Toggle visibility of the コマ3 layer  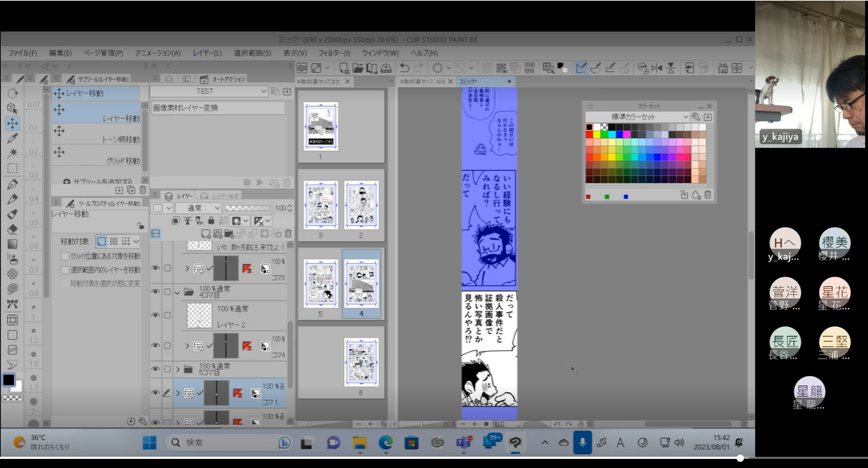155,269
